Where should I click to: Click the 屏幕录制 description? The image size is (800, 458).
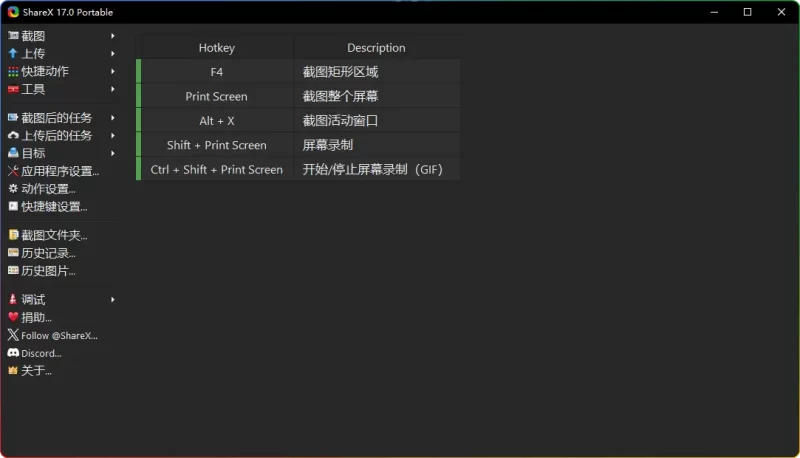[x=328, y=145]
